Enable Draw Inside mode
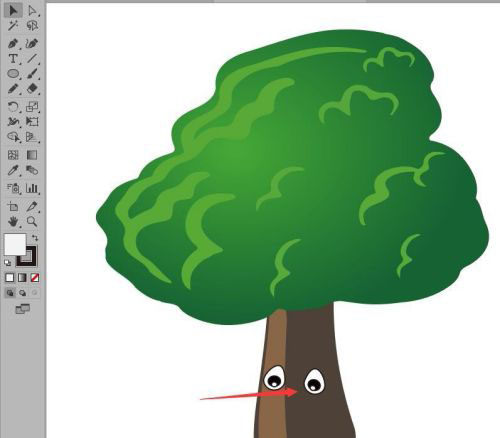Screen dimensions: 500x438 [35, 293]
